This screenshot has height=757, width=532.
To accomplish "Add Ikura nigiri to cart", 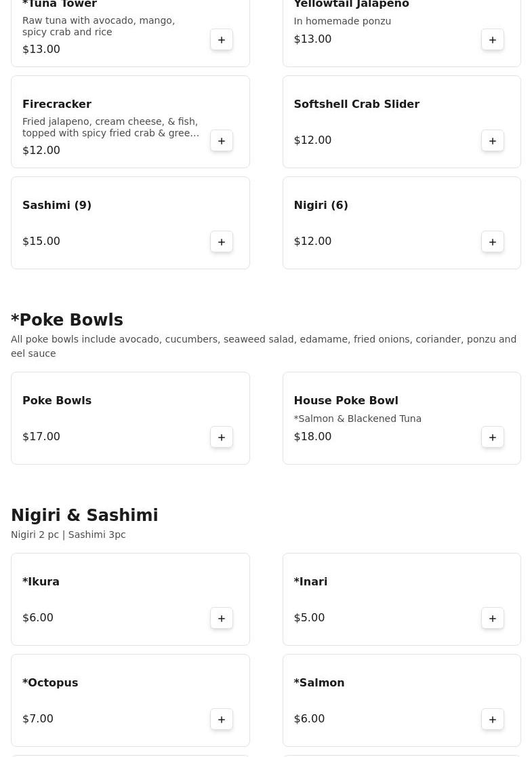I will coord(222,619).
